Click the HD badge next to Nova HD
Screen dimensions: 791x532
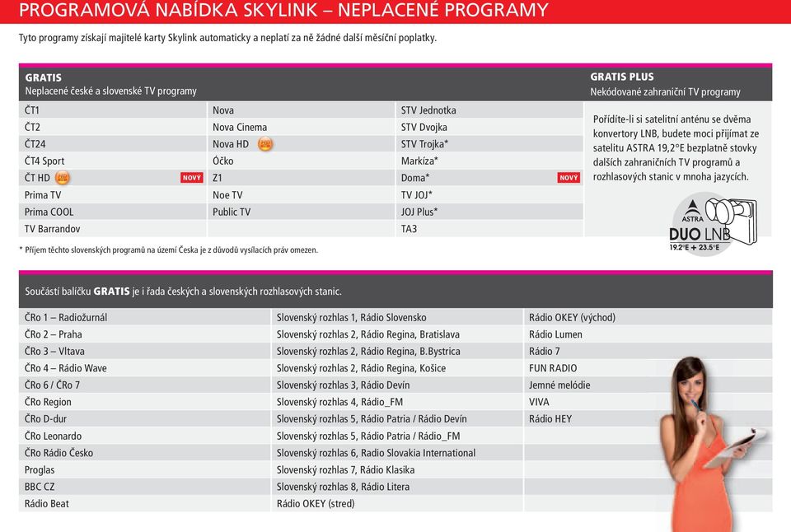pyautogui.click(x=265, y=144)
